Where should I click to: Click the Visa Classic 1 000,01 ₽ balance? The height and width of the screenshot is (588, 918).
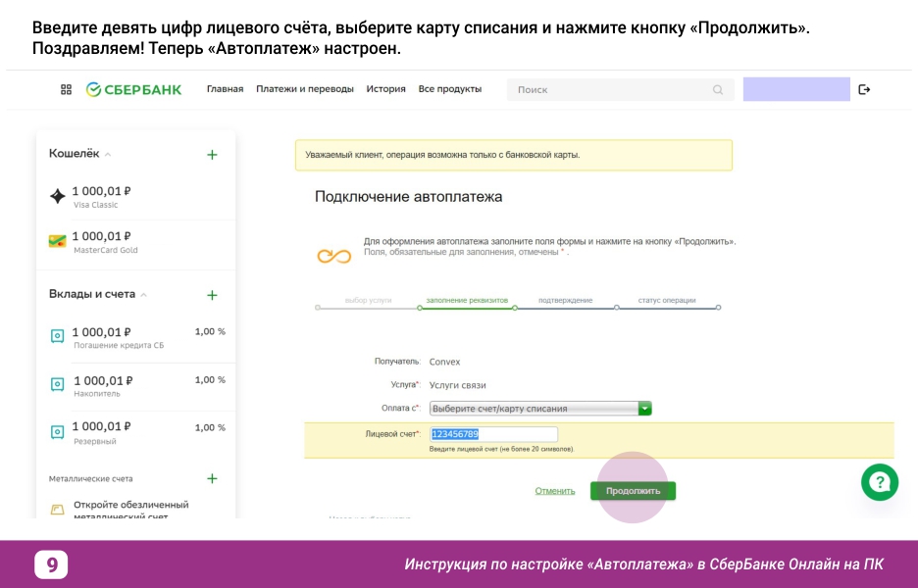101,191
